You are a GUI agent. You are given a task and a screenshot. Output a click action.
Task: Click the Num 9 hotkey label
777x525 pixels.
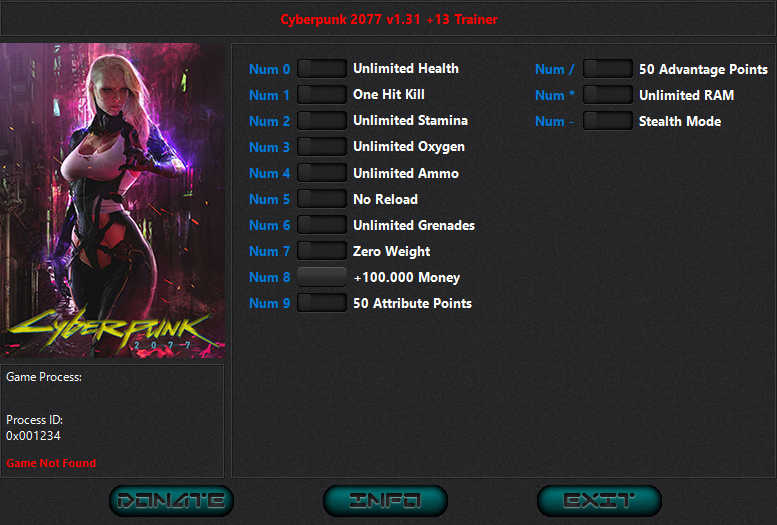(x=270, y=303)
